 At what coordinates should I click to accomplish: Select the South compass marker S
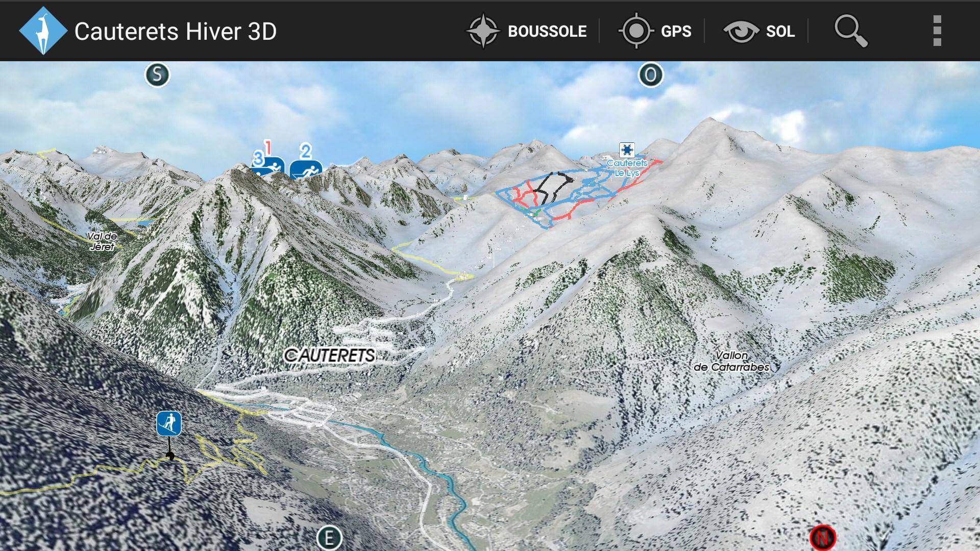pos(157,75)
